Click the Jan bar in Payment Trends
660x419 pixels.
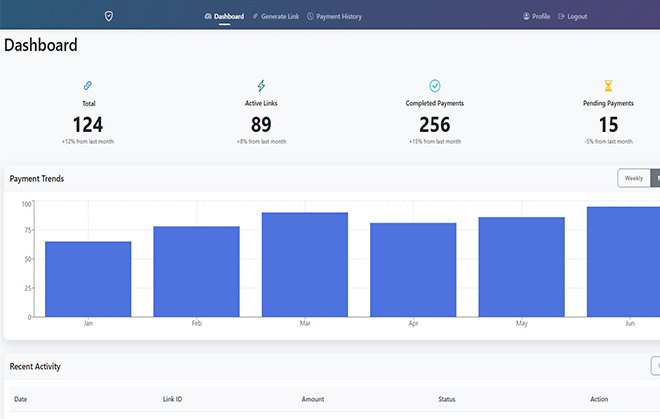pos(88,279)
